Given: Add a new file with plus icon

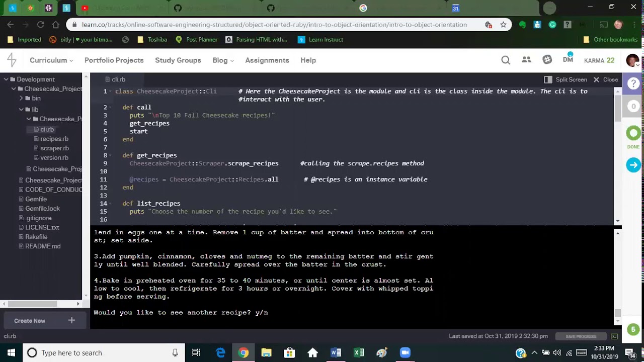Looking at the screenshot, I should (71, 320).
